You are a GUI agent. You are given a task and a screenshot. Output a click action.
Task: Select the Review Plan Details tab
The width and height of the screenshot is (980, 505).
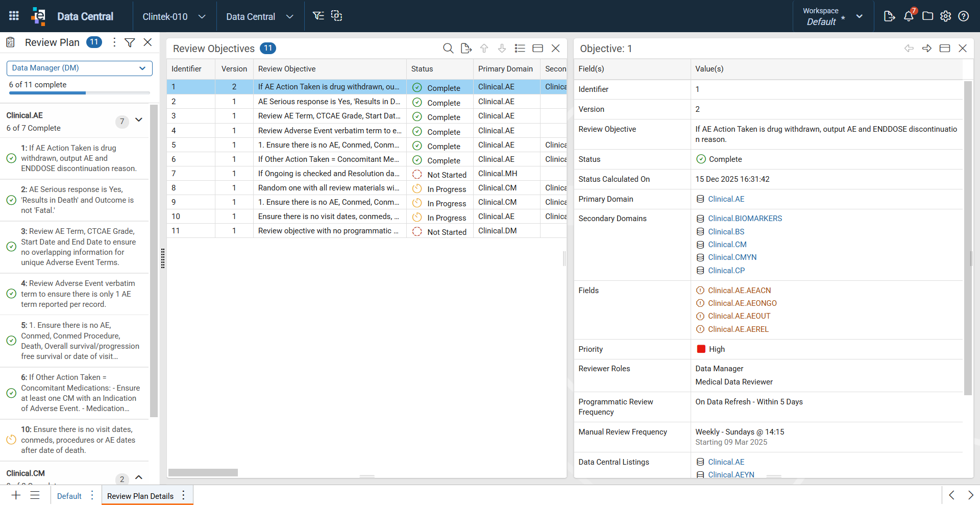point(140,496)
